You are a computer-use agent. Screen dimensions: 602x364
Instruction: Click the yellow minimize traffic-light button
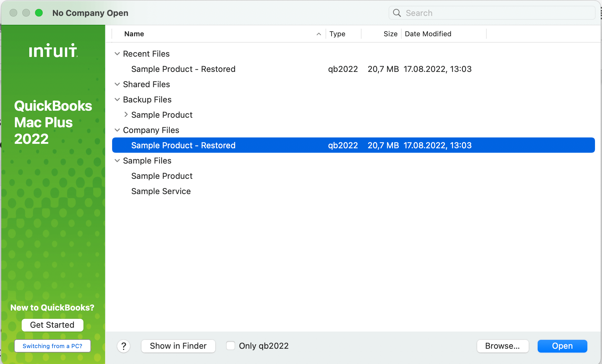(26, 13)
